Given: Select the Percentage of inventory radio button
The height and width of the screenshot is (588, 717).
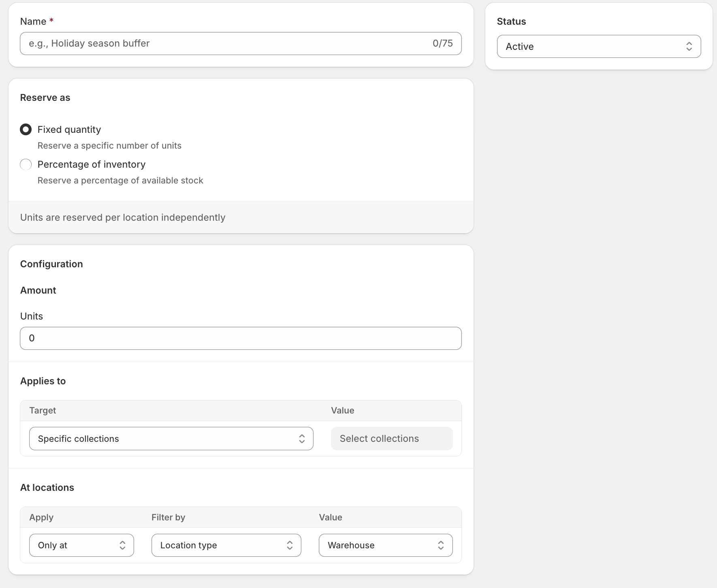Looking at the screenshot, I should (x=26, y=164).
